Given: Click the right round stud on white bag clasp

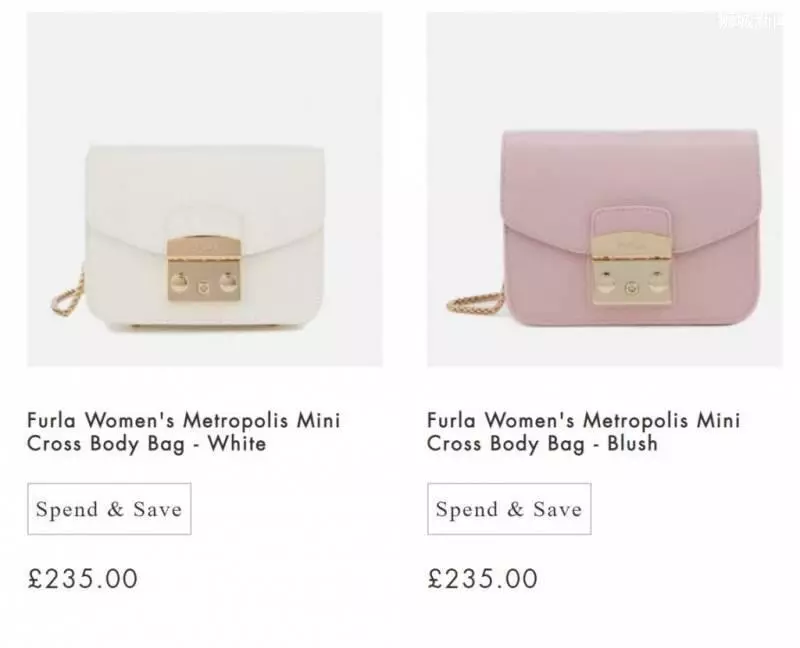Looking at the screenshot, I should click(228, 282).
